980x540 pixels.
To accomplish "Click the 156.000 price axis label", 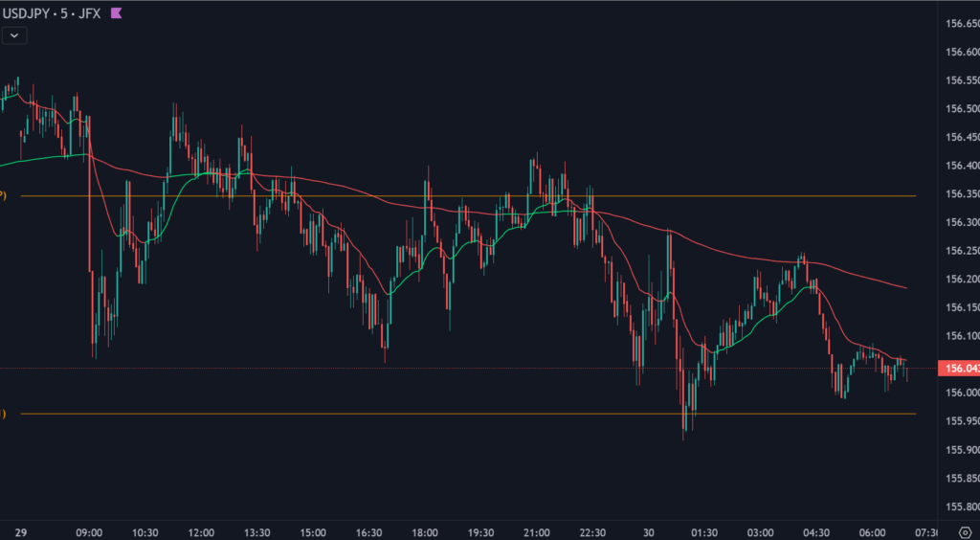I will [961, 393].
